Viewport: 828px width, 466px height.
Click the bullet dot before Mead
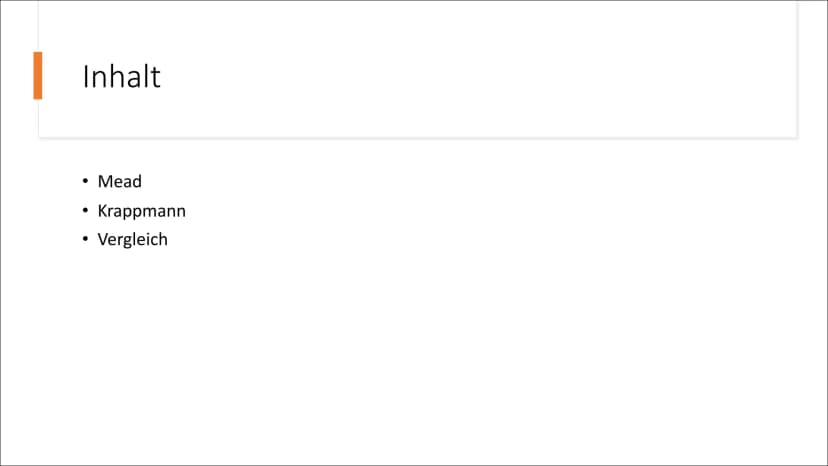(85, 181)
